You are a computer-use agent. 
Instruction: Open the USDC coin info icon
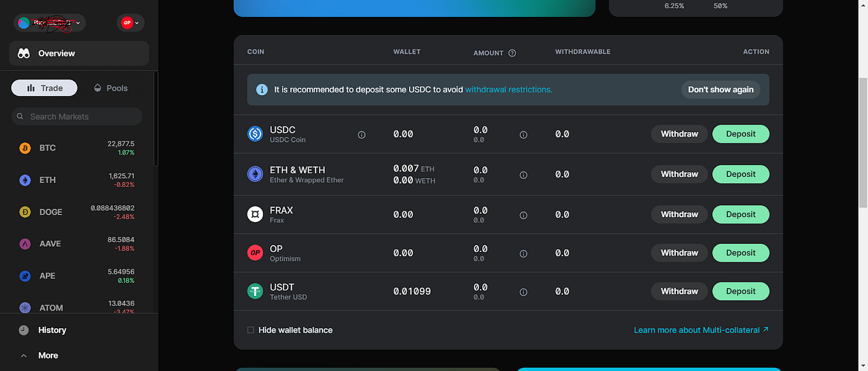[361, 135]
